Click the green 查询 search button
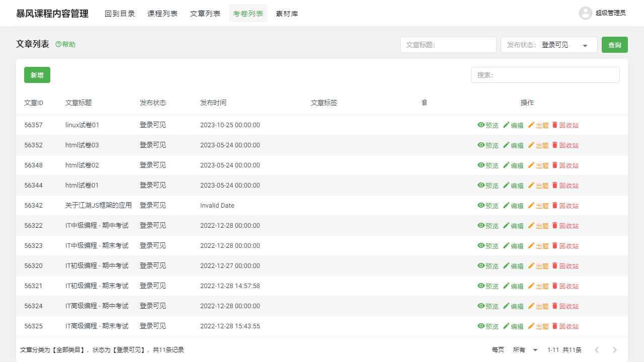644x362 pixels. (614, 44)
